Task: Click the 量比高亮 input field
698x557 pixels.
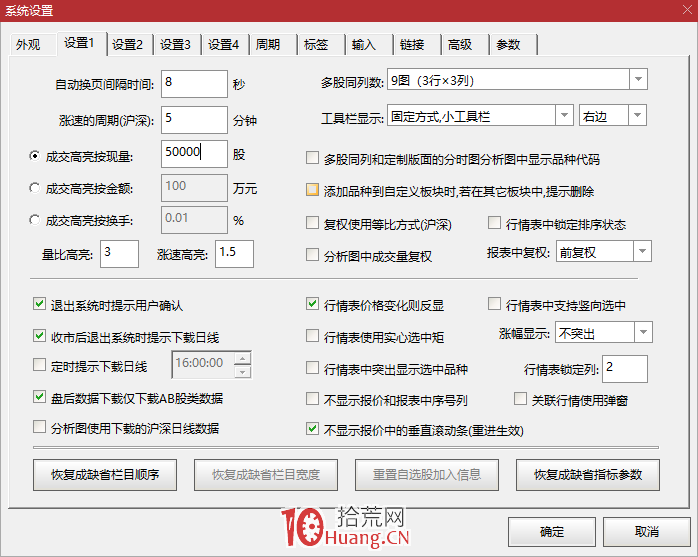Action: click(119, 254)
